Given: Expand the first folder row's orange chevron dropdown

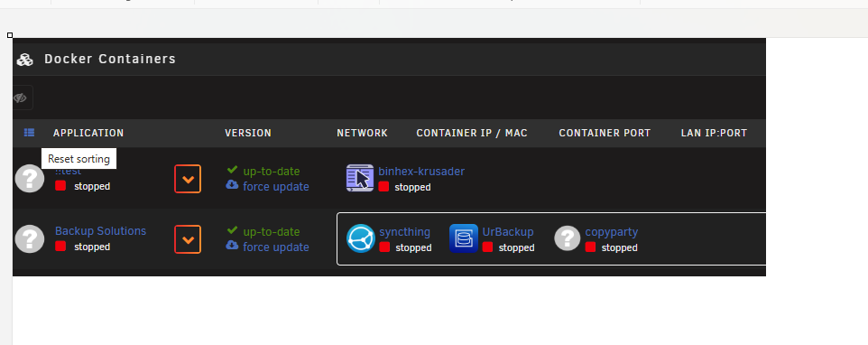Looking at the screenshot, I should [188, 179].
